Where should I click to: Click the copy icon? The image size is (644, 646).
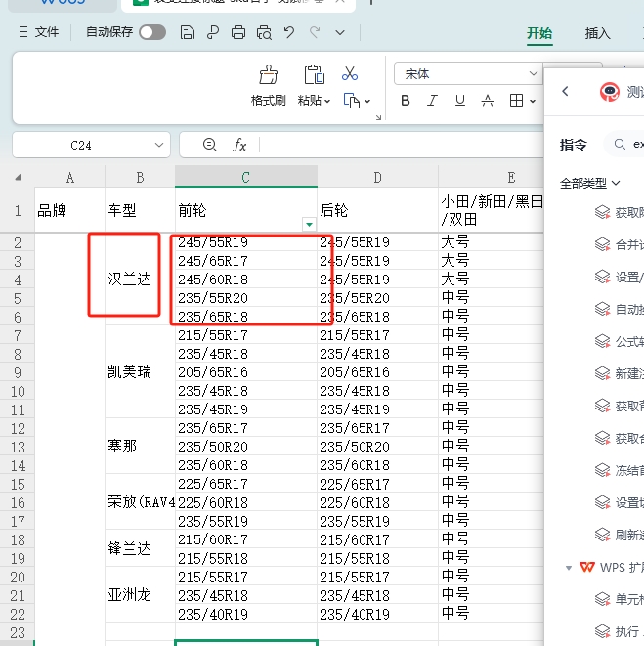[x=352, y=101]
